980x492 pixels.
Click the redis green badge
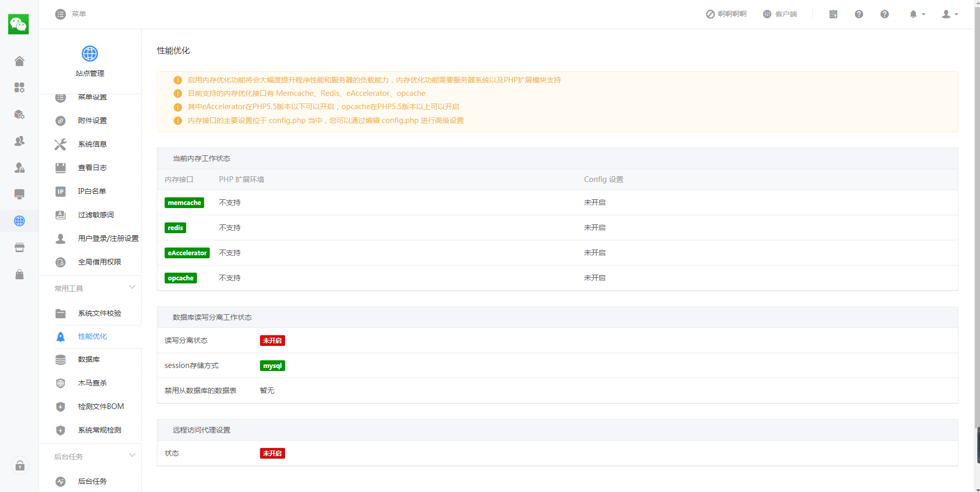pyautogui.click(x=175, y=228)
